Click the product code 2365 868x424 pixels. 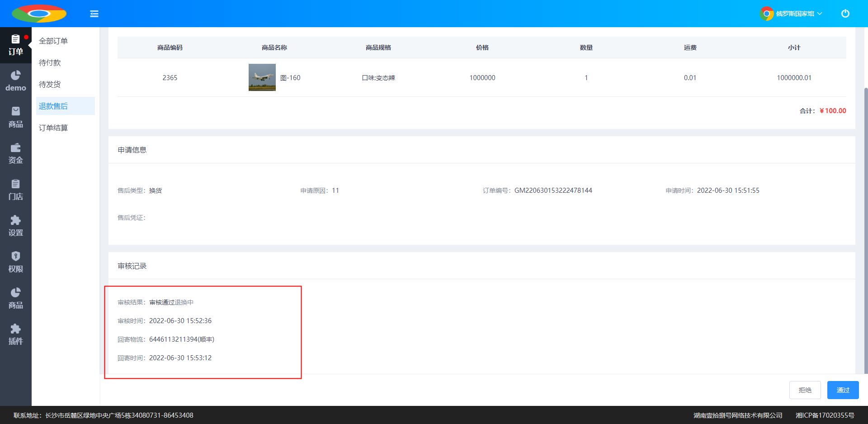coord(170,78)
